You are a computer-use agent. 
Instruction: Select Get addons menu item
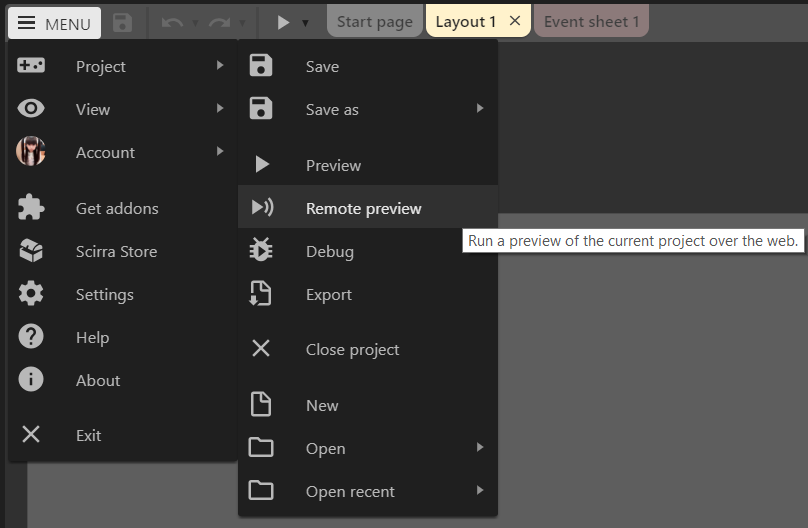click(123, 208)
